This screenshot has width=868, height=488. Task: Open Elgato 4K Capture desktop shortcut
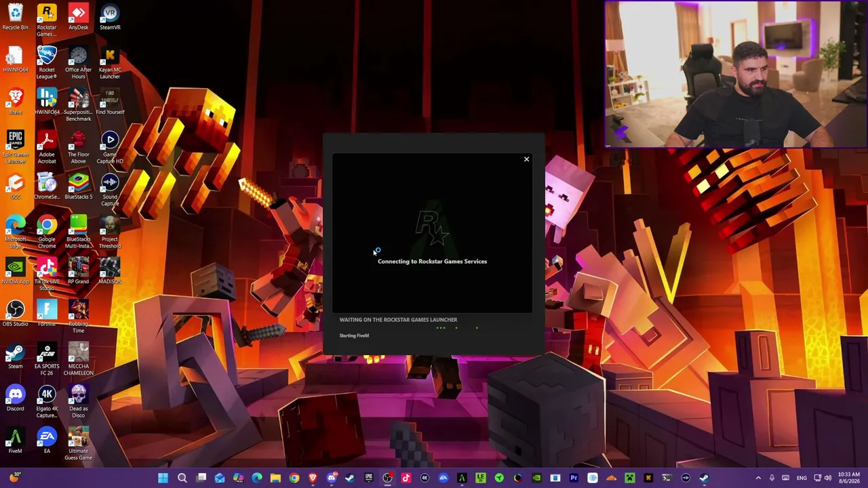pyautogui.click(x=47, y=402)
